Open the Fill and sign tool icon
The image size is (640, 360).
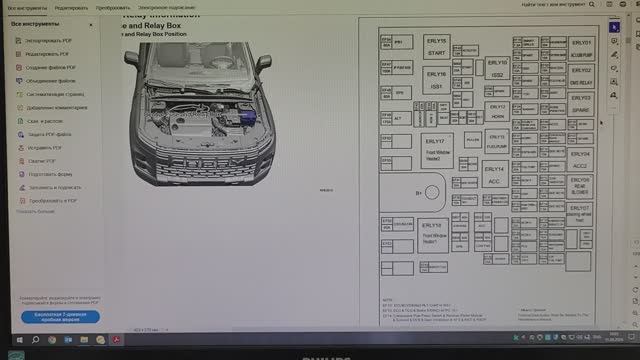(x=22, y=188)
